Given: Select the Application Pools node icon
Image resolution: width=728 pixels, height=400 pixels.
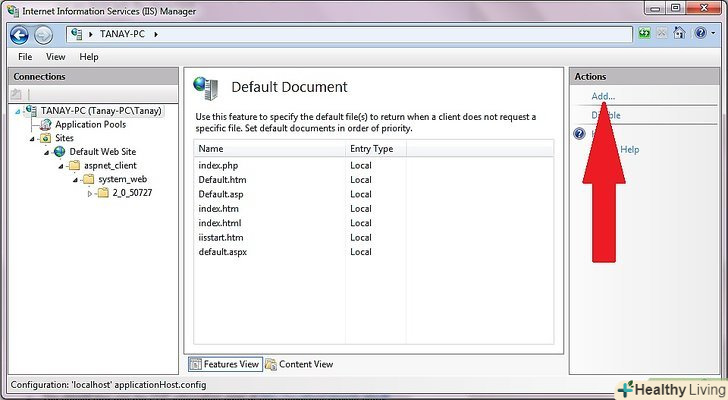Looking at the screenshot, I should click(x=46, y=125).
